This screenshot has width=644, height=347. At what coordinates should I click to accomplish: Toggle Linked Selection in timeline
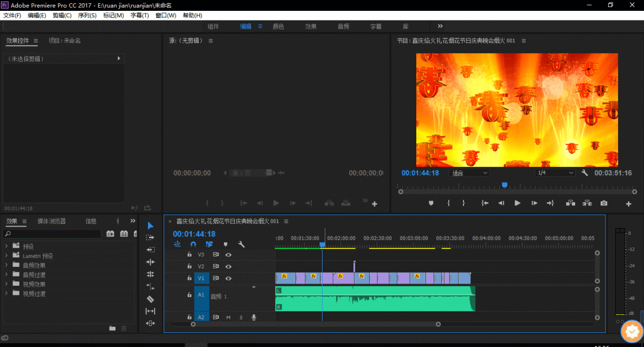(x=209, y=245)
